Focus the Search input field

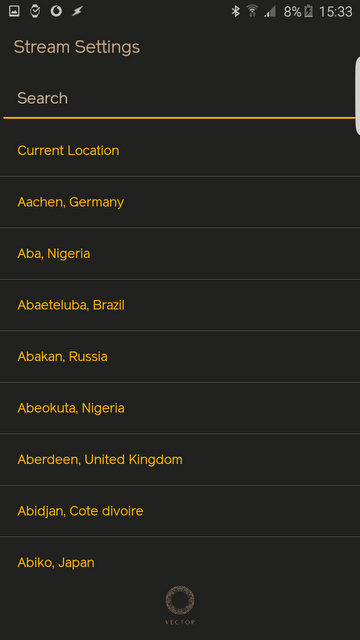coord(179,98)
